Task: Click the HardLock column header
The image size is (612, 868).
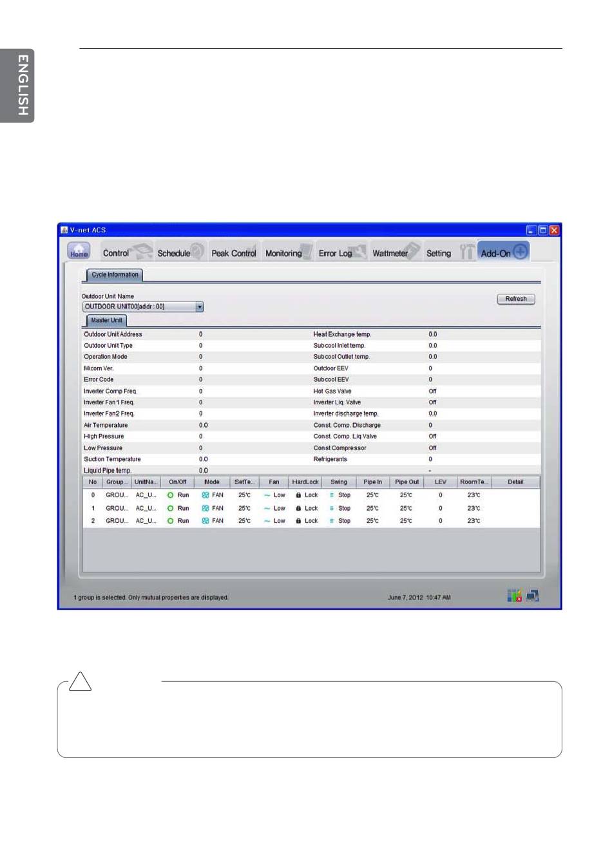Action: click(305, 482)
